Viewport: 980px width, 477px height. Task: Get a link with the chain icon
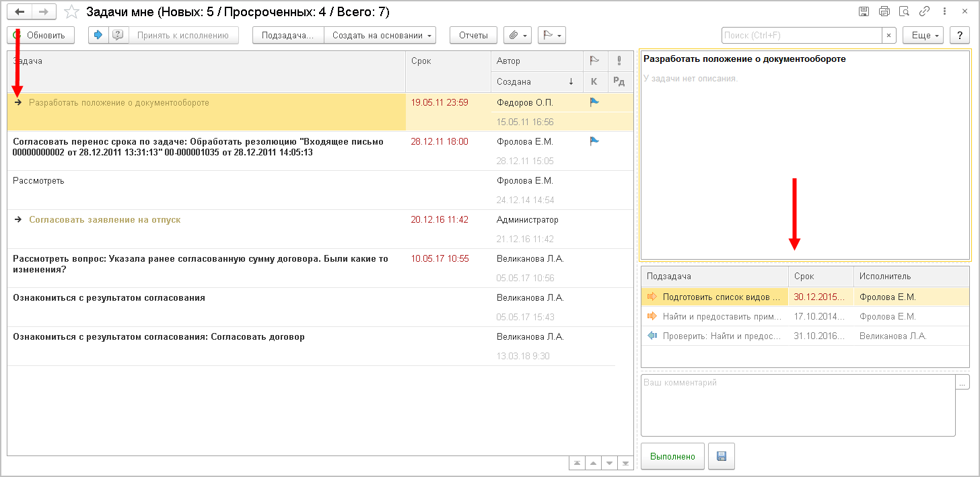pos(925,11)
